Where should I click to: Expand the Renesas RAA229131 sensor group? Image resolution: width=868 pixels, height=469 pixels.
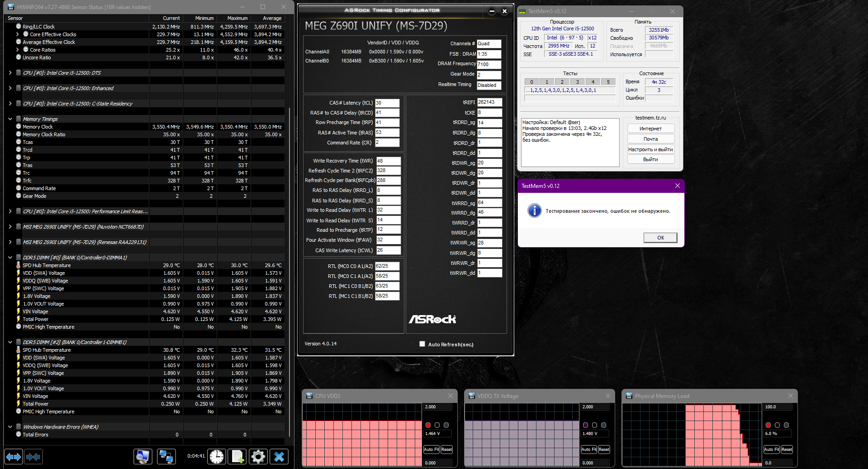point(10,242)
